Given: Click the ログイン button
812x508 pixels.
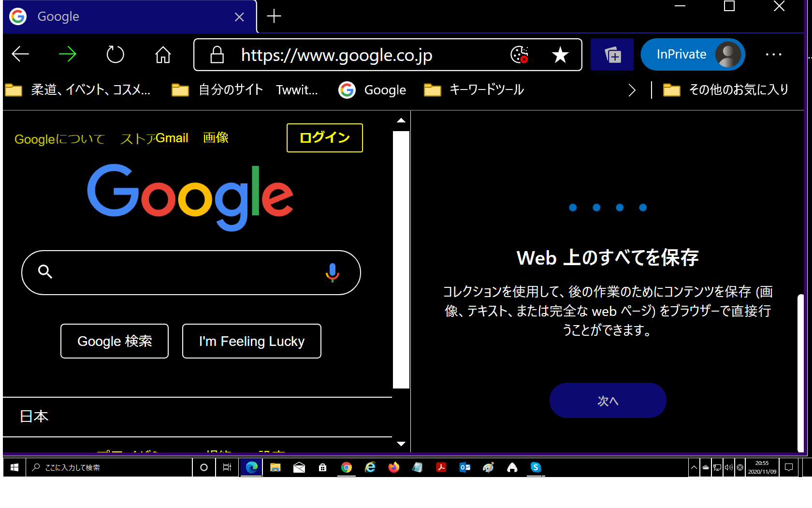Looking at the screenshot, I should 325,138.
